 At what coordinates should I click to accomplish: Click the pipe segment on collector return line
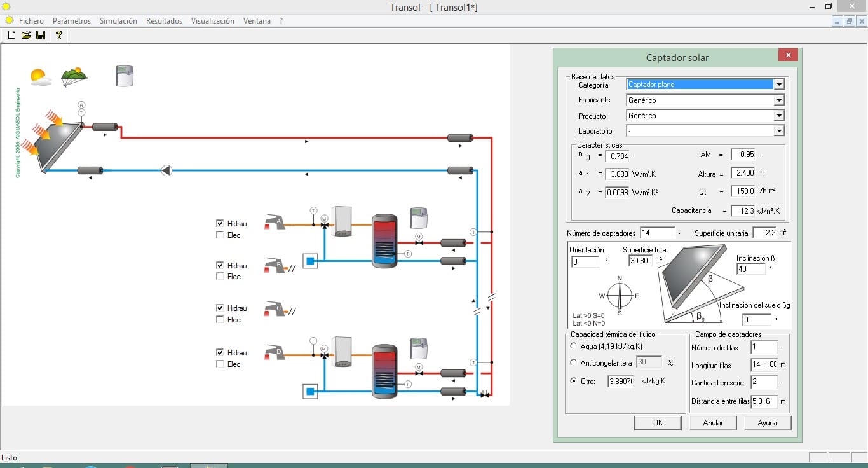(90, 170)
